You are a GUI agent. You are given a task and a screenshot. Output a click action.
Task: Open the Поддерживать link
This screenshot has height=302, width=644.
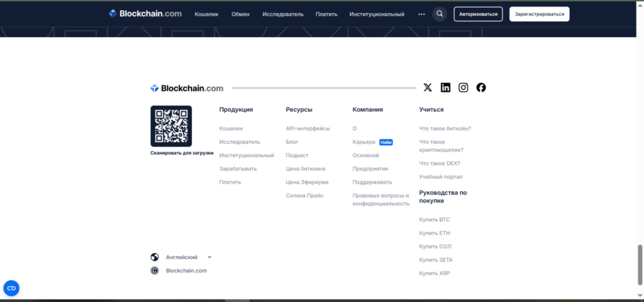tap(372, 182)
